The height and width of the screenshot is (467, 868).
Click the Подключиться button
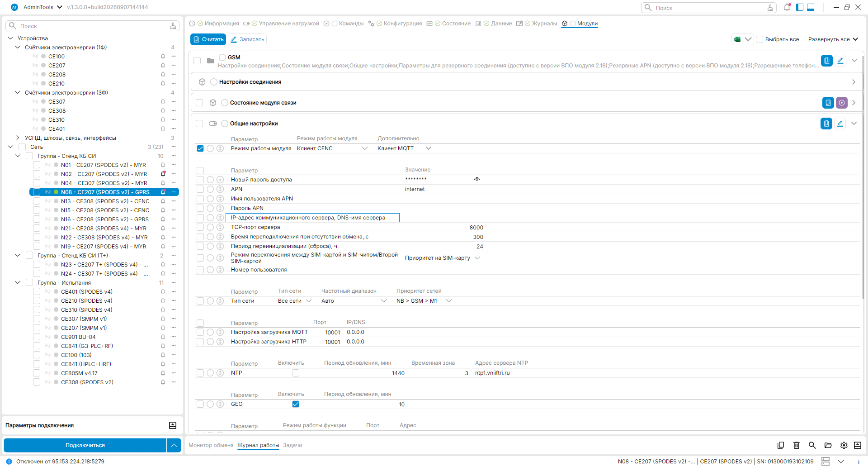(85, 445)
